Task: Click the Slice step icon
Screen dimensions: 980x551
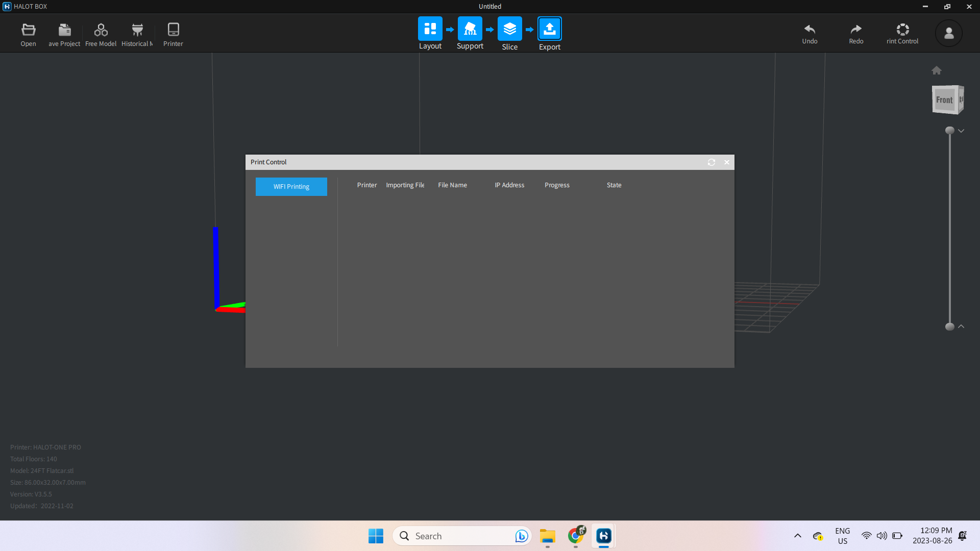Action: point(509,29)
